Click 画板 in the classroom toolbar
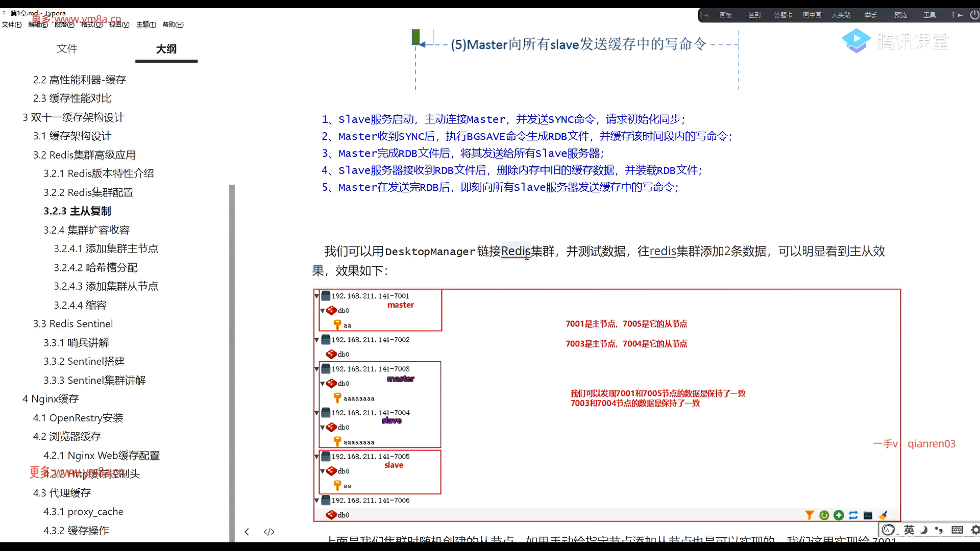Viewport: 980px width, 551px height. 725,15
